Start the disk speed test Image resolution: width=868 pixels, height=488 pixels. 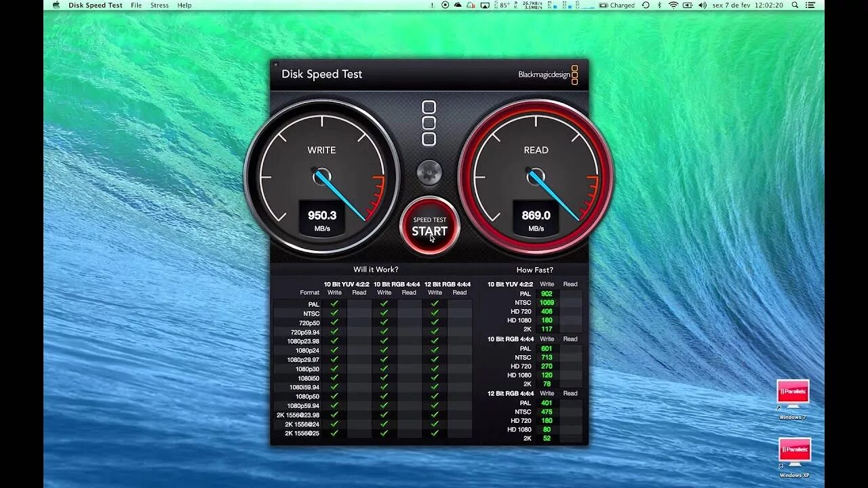pyautogui.click(x=430, y=226)
